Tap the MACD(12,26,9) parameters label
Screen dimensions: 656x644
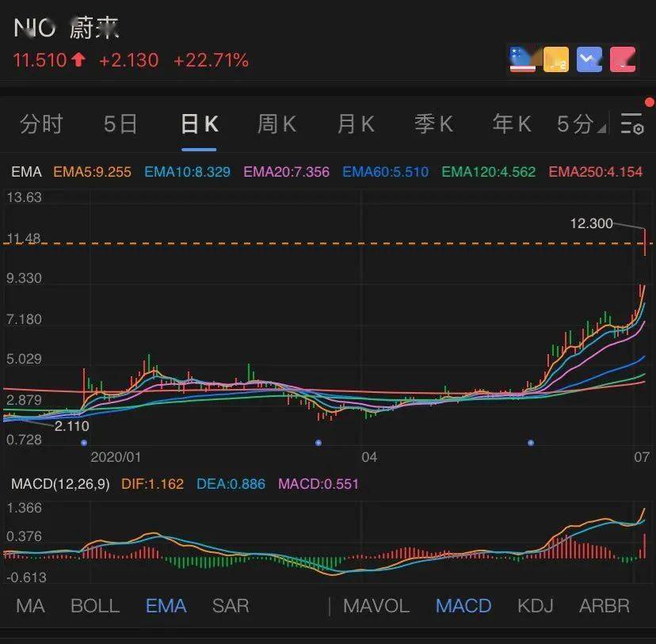pyautogui.click(x=60, y=484)
